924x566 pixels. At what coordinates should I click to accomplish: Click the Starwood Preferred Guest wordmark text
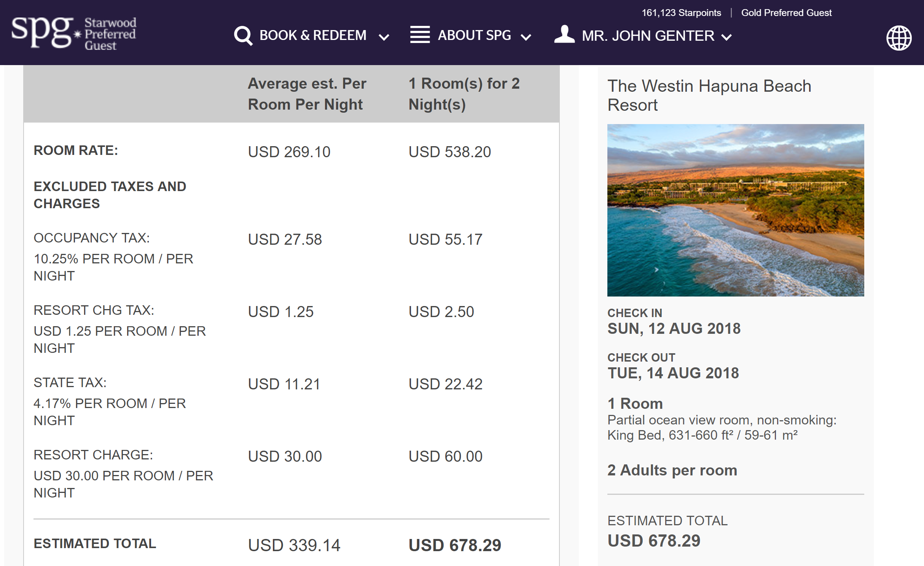(x=110, y=34)
